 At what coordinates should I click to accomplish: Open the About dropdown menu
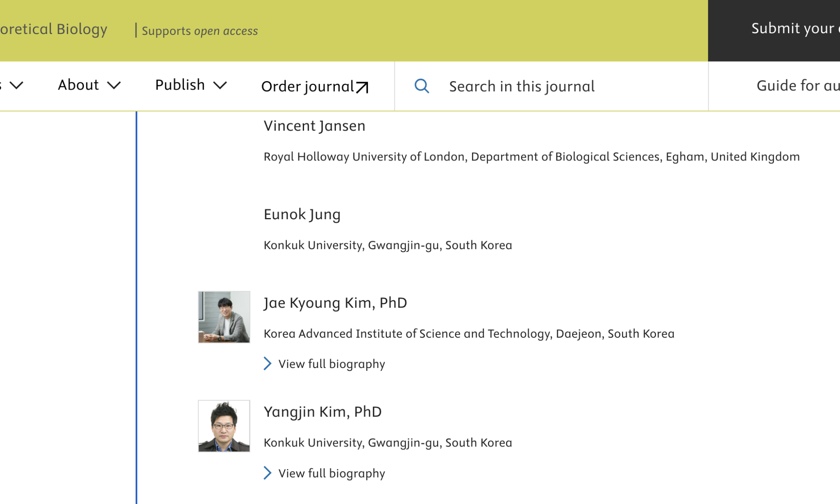pos(79,85)
